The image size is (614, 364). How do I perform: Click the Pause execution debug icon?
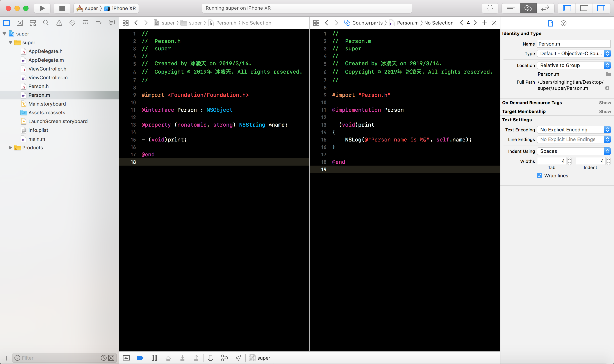pos(154,358)
